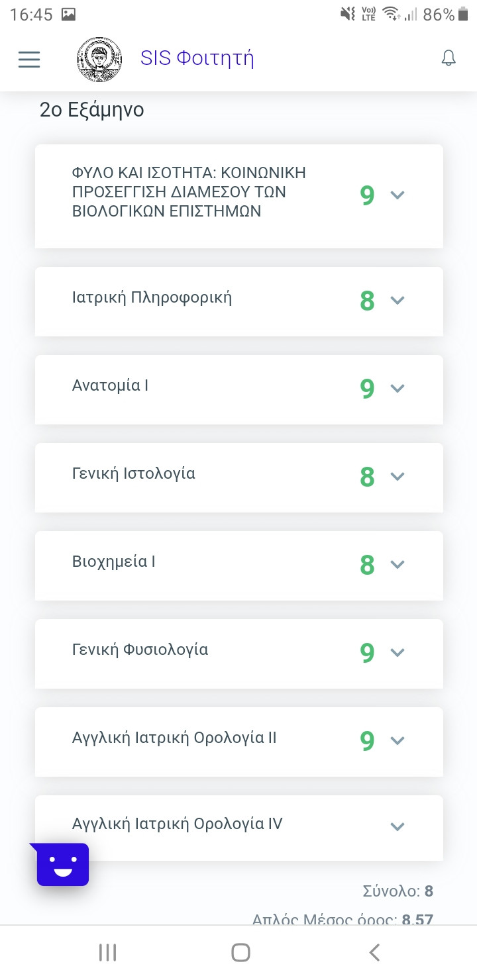Tap the Γενική Φυσιολογία course title

pyautogui.click(x=140, y=650)
